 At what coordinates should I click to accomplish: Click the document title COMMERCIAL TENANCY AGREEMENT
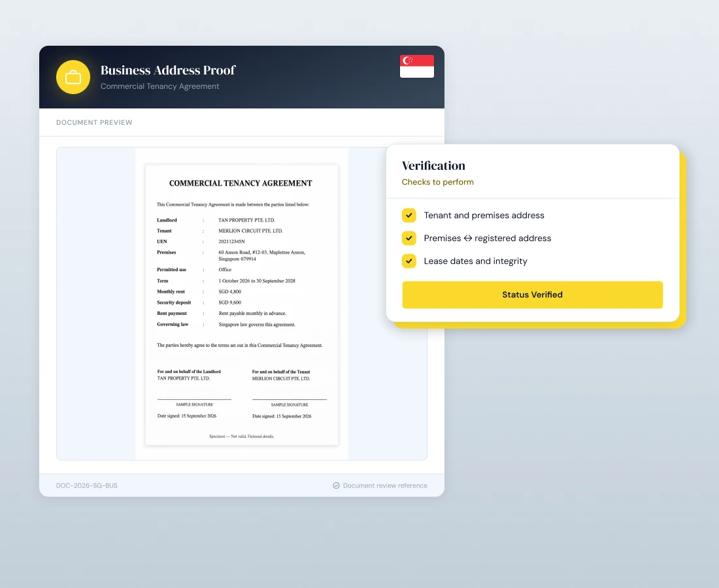click(241, 184)
